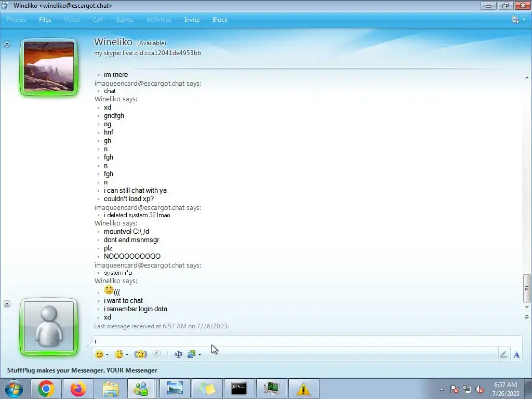Switch to text typing mode A icon
The image size is (532, 399).
coord(516,354)
